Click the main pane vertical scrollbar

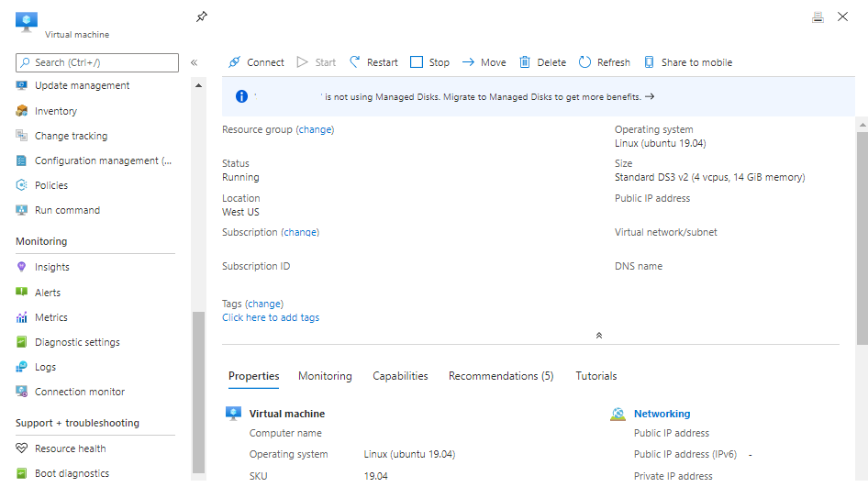pyautogui.click(x=862, y=238)
